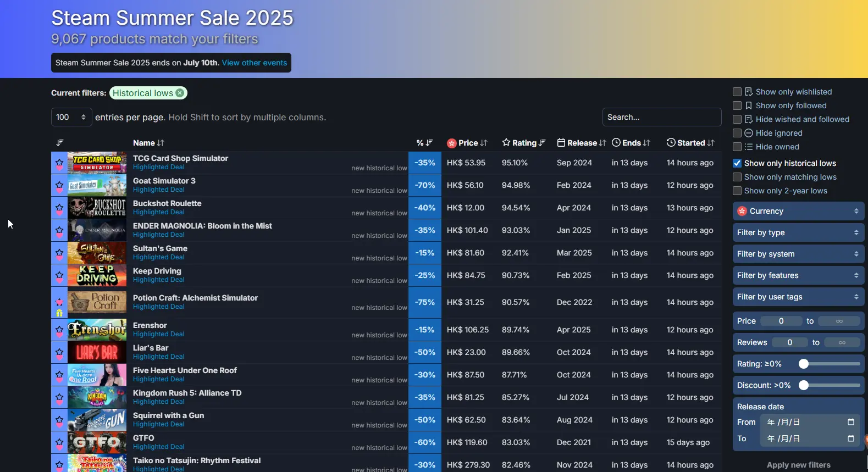Screen dimensions: 868x472
Task: Click the -75% discount cell for Potion Craft
Action: click(425, 302)
